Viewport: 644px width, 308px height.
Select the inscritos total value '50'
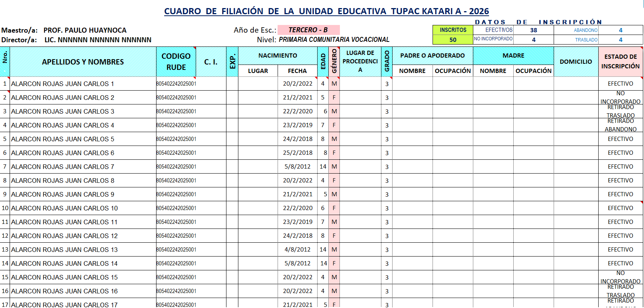(x=453, y=40)
